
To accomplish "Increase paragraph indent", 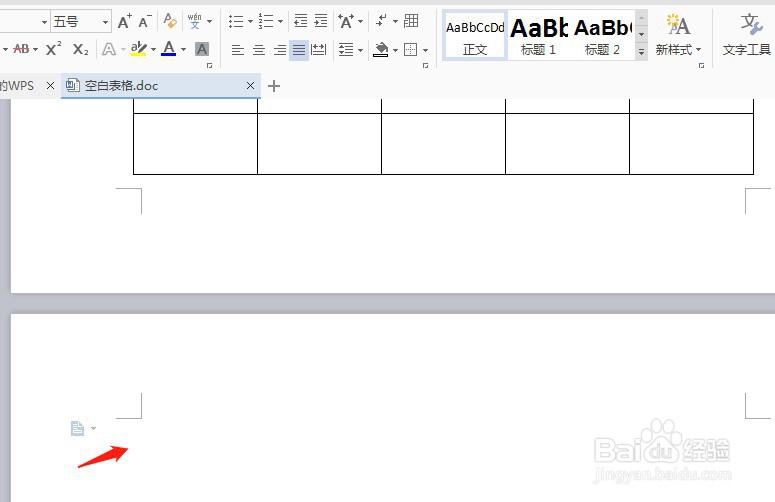I will [321, 21].
